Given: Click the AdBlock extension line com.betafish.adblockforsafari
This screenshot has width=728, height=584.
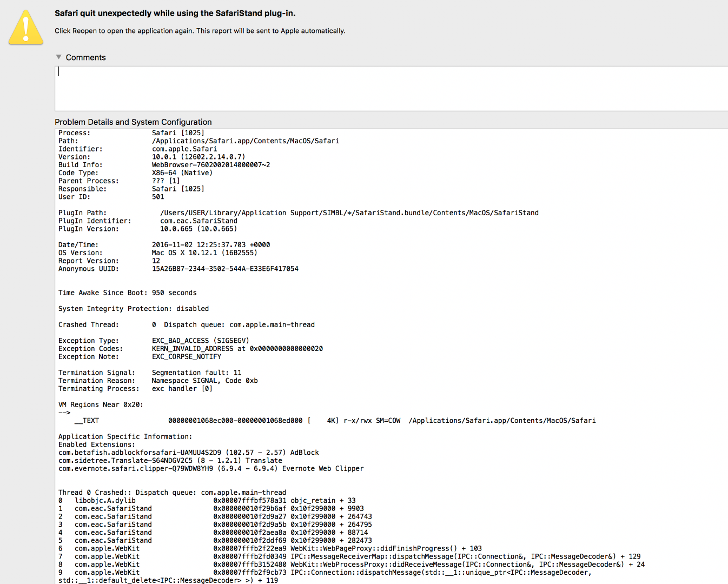Looking at the screenshot, I should 189,453.
